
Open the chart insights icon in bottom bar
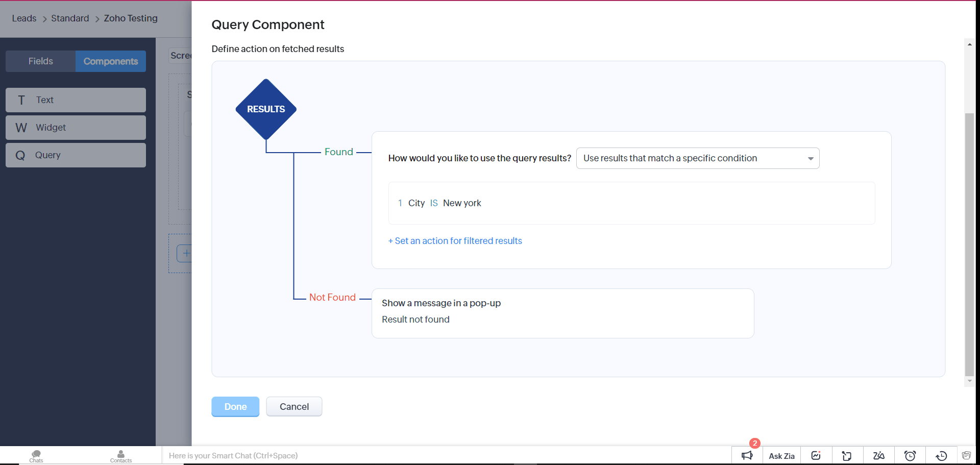pos(816,455)
